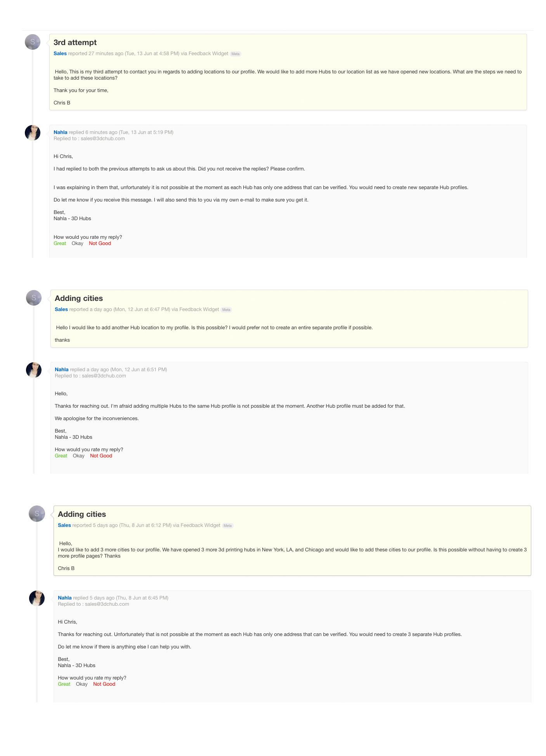Open Sales requester link on Thu 8 Jun ticket
This screenshot has width=546, height=756.
[64, 525]
